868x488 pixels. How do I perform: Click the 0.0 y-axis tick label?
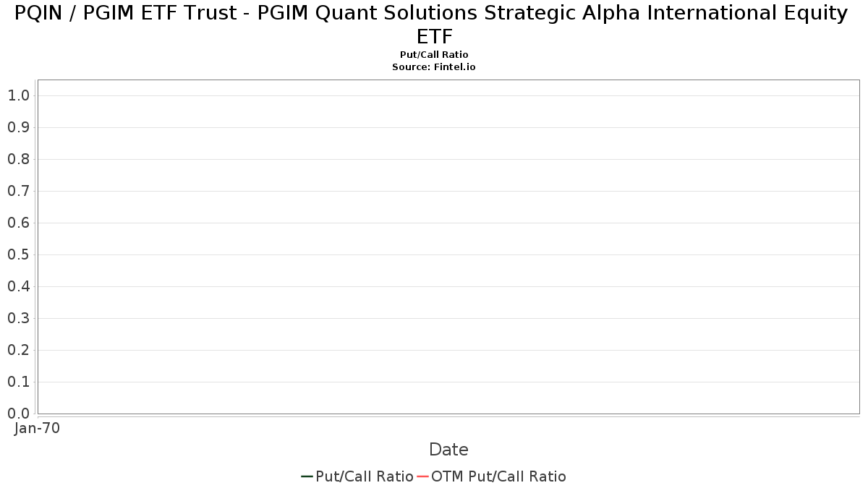pos(18,414)
